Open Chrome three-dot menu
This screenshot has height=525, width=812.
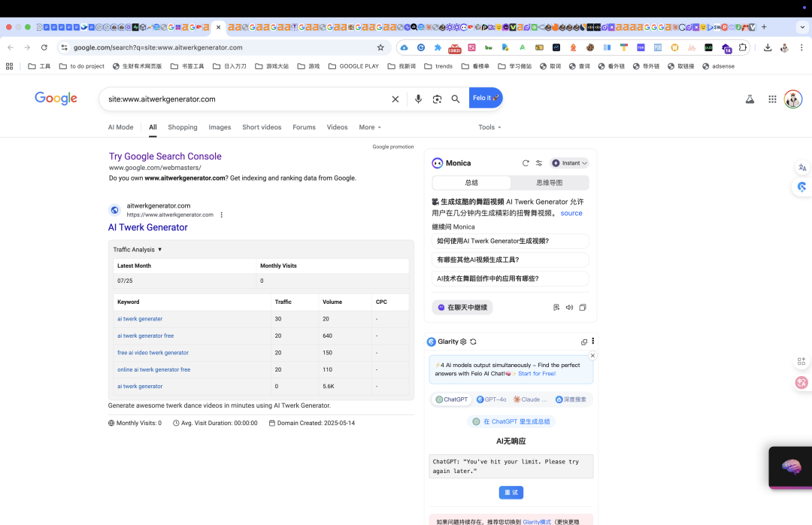(801, 47)
